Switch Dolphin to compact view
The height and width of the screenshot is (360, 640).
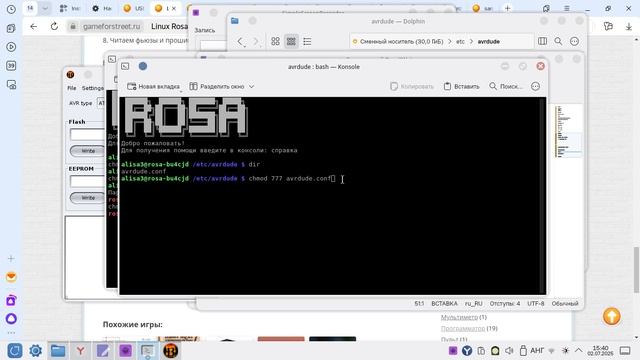291,41
